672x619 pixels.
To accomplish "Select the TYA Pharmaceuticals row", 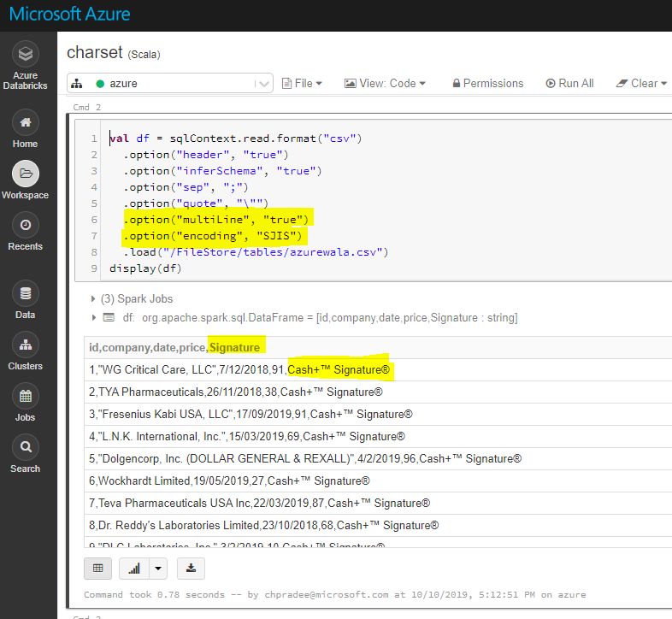I will (378, 392).
